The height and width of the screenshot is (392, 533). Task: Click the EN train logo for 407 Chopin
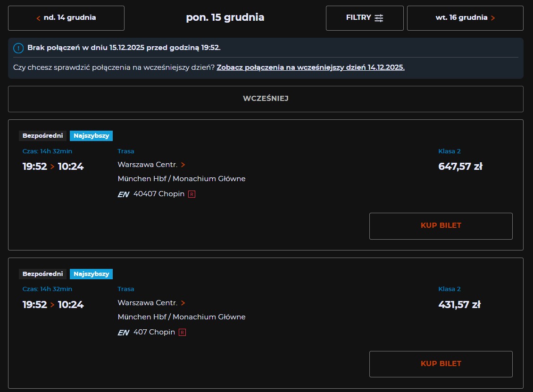(x=124, y=333)
